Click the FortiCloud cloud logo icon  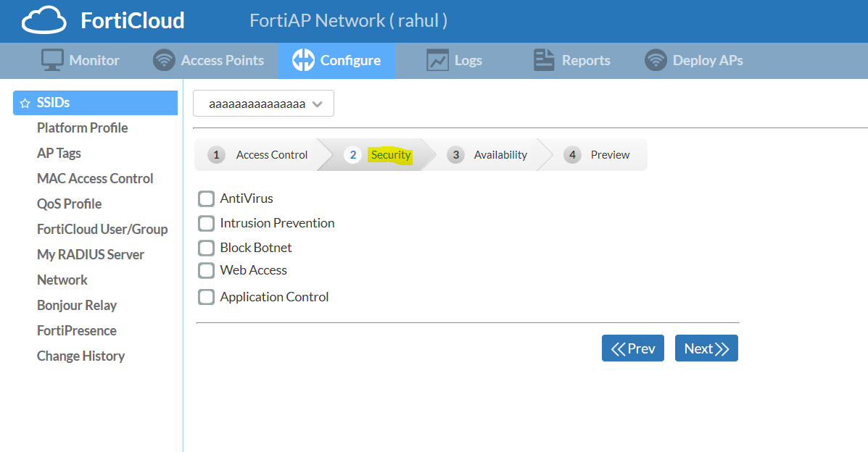44,21
